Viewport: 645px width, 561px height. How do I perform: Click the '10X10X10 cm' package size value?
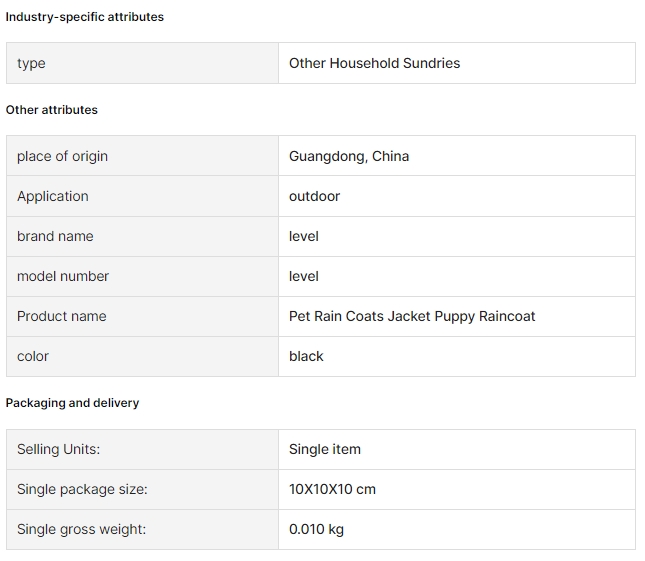click(x=332, y=489)
